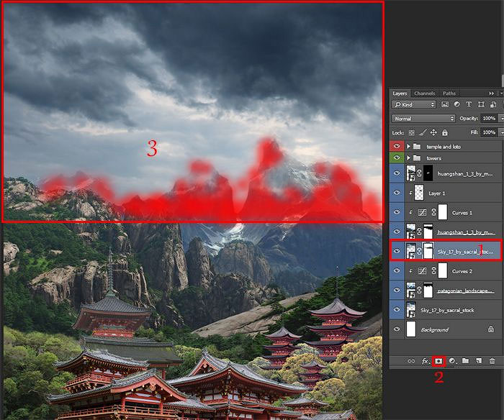Unlink mask on patagonian_landscape layer
The width and height of the screenshot is (504, 420).
(x=419, y=291)
